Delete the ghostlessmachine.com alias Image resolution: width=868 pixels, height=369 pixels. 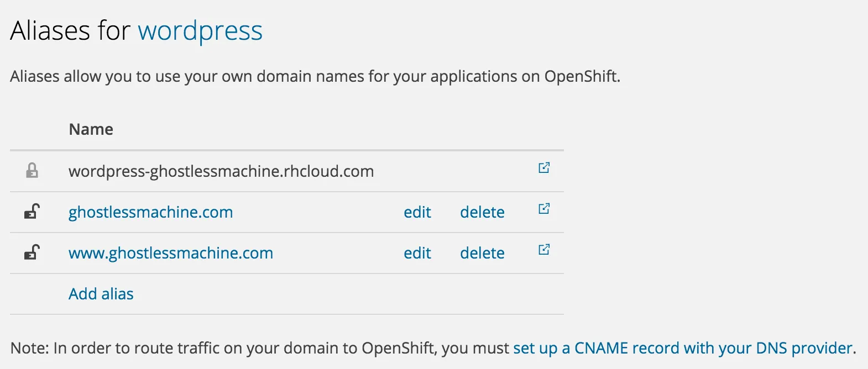click(x=482, y=212)
